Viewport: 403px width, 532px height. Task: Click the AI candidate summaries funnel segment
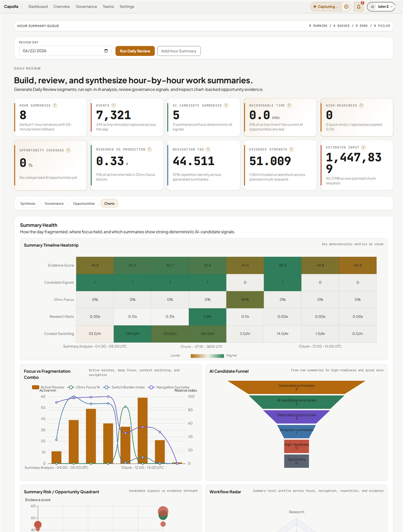point(296,402)
